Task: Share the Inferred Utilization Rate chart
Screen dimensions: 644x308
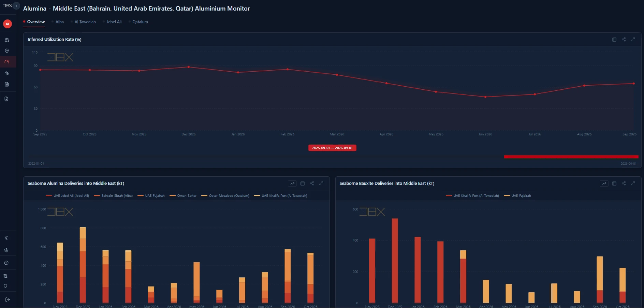Action: click(x=624, y=40)
